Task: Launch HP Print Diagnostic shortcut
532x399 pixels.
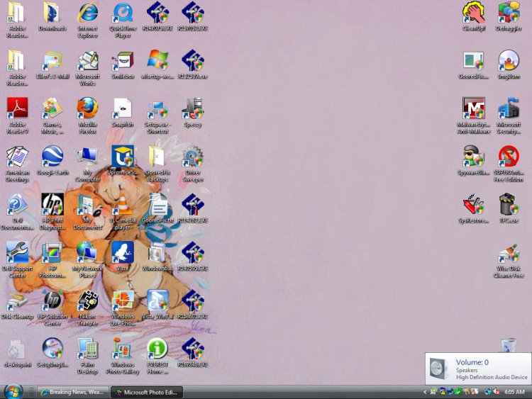Action: coord(52,212)
